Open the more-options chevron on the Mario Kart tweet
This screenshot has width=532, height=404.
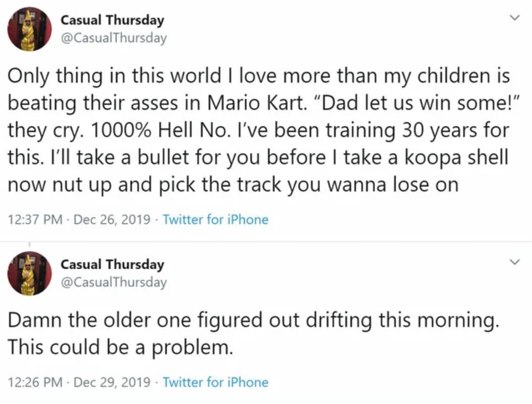pos(514,18)
